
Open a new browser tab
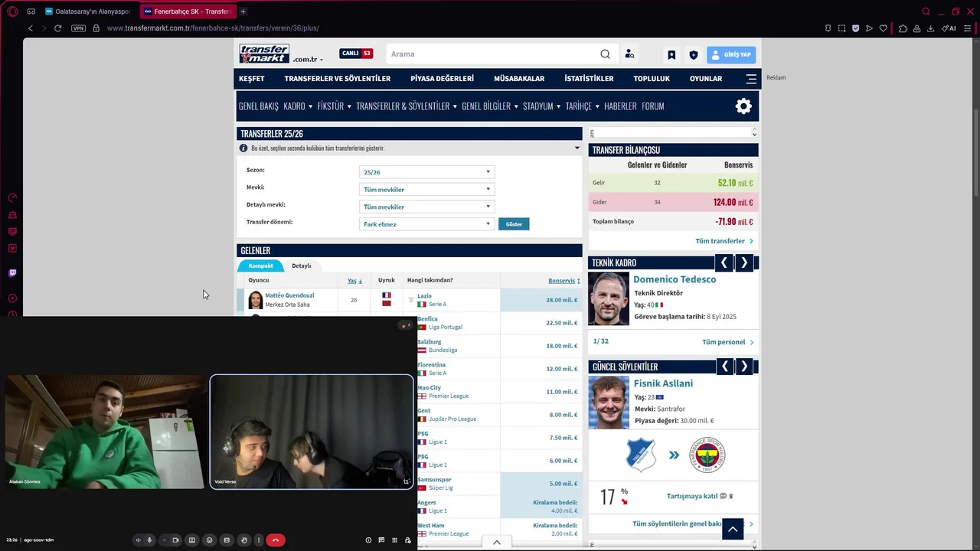243,11
